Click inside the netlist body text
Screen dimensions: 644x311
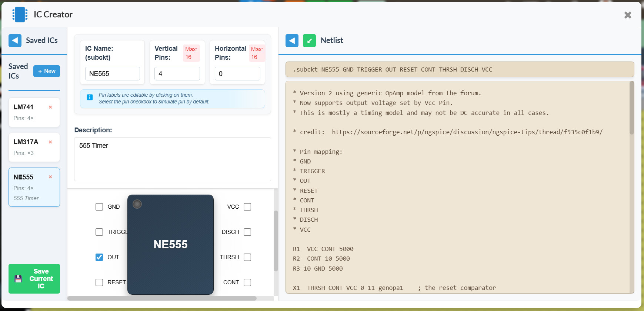457,187
